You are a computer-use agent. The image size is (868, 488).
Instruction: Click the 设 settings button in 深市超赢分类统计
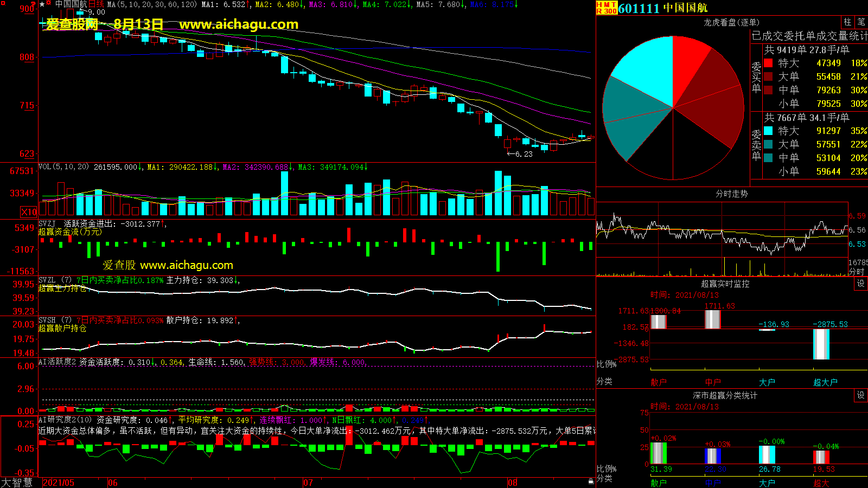pos(860,395)
